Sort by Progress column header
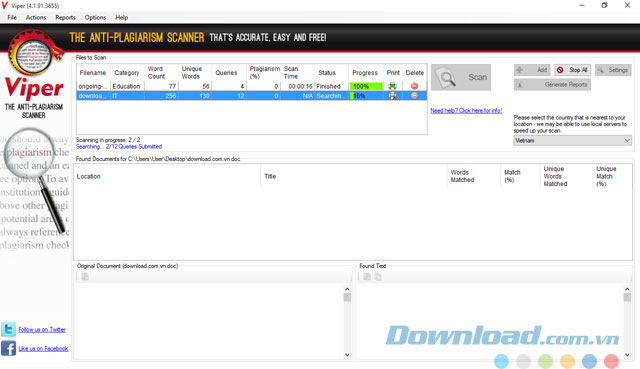 (366, 73)
